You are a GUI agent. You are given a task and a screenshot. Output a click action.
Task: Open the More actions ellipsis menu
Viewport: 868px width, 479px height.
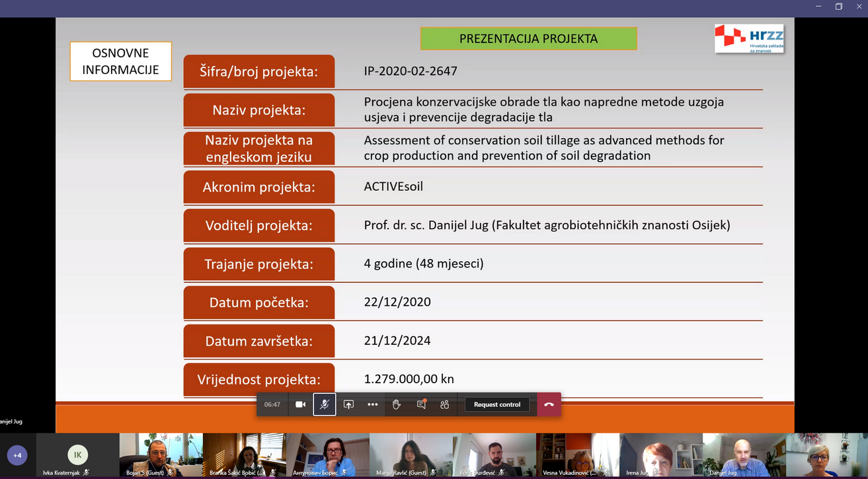[373, 404]
